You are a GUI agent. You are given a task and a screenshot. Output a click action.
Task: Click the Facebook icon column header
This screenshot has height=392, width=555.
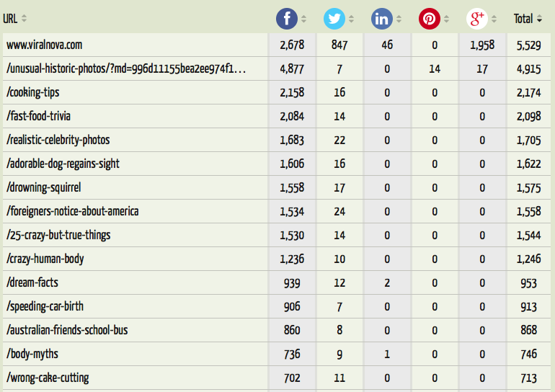[x=287, y=19]
